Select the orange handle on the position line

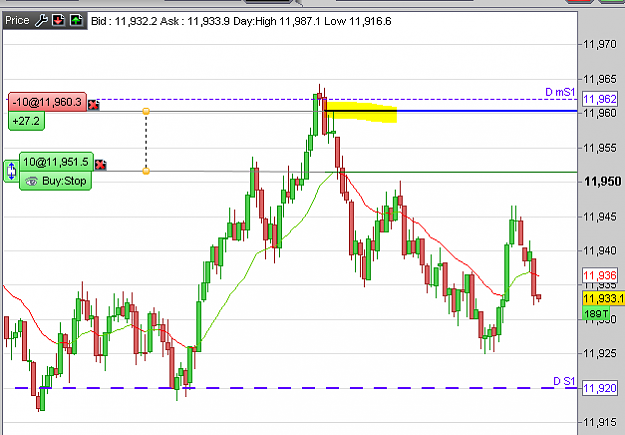coord(146,111)
